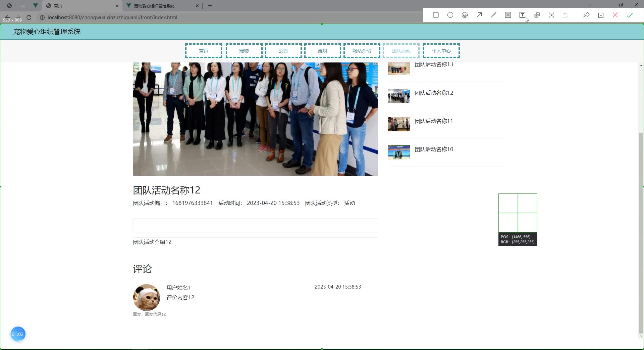Click the 宠物爱心组织管理系统 site title

click(47, 32)
